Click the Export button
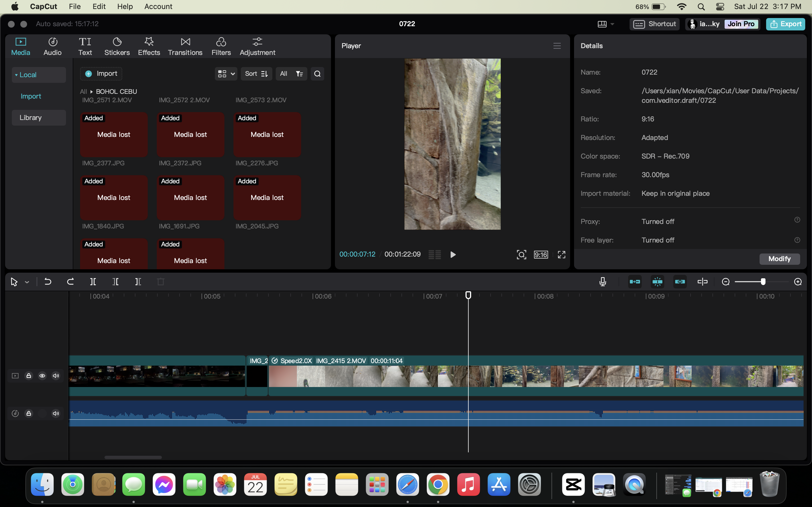This screenshot has width=812, height=507. pyautogui.click(x=785, y=24)
